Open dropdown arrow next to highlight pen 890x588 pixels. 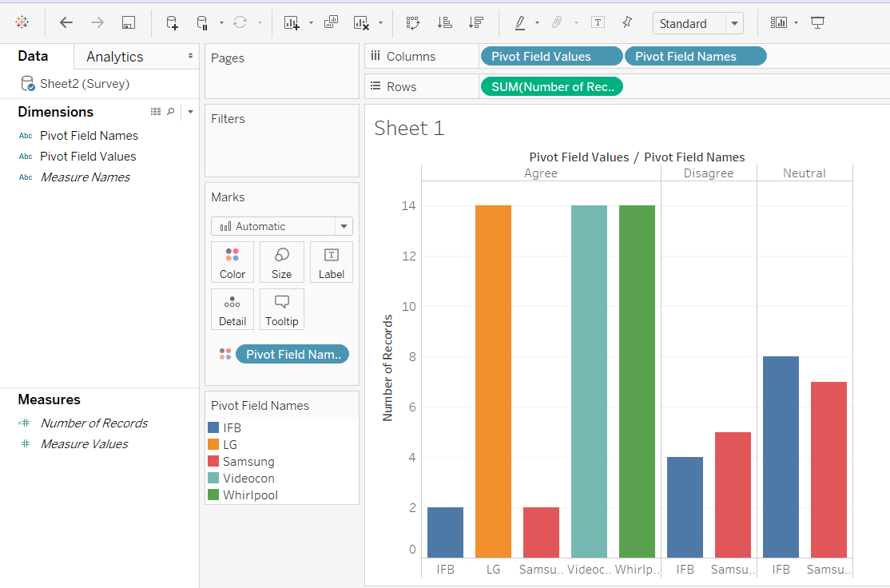[537, 22]
